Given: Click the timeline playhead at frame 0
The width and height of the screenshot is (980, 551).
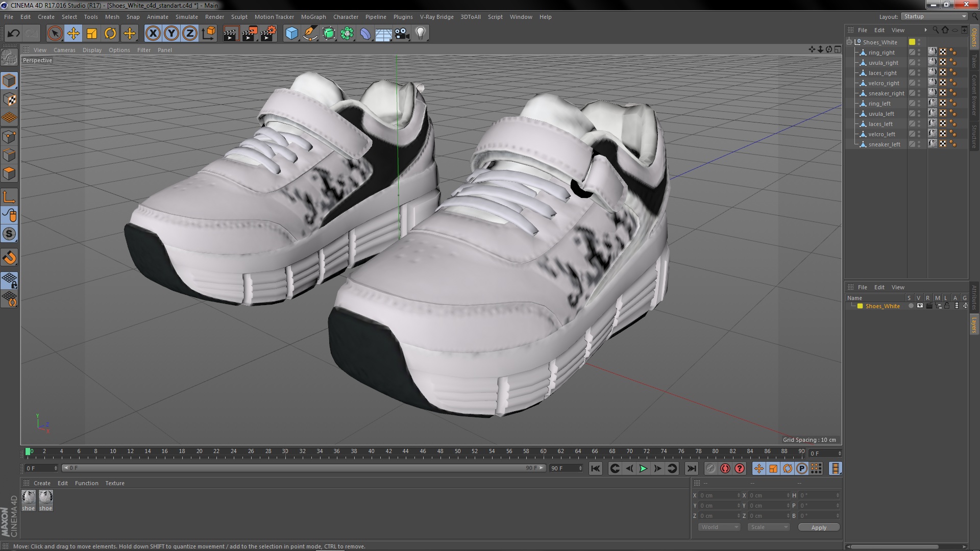Looking at the screenshot, I should (28, 452).
